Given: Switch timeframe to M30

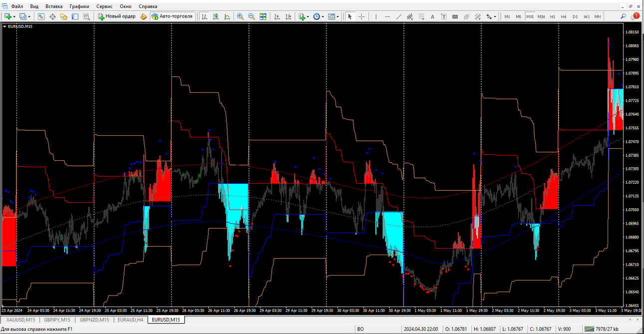Looking at the screenshot, I should click(541, 16).
